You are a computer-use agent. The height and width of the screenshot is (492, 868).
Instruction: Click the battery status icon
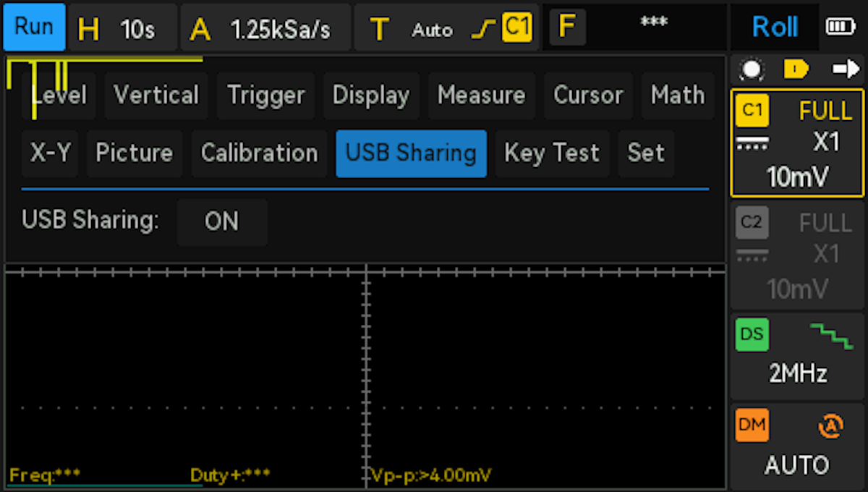click(x=840, y=27)
